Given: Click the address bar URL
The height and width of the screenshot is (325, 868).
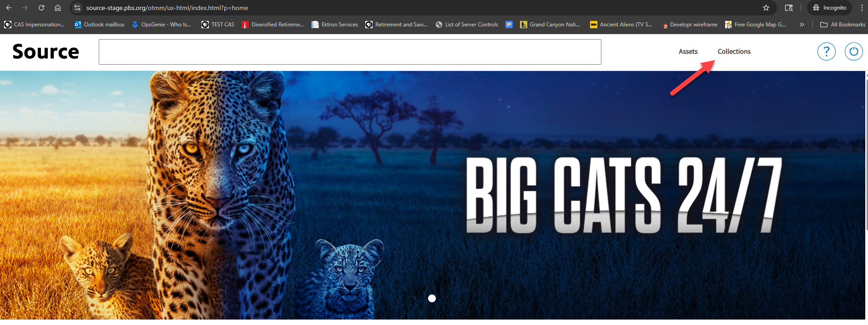Looking at the screenshot, I should click(x=167, y=8).
